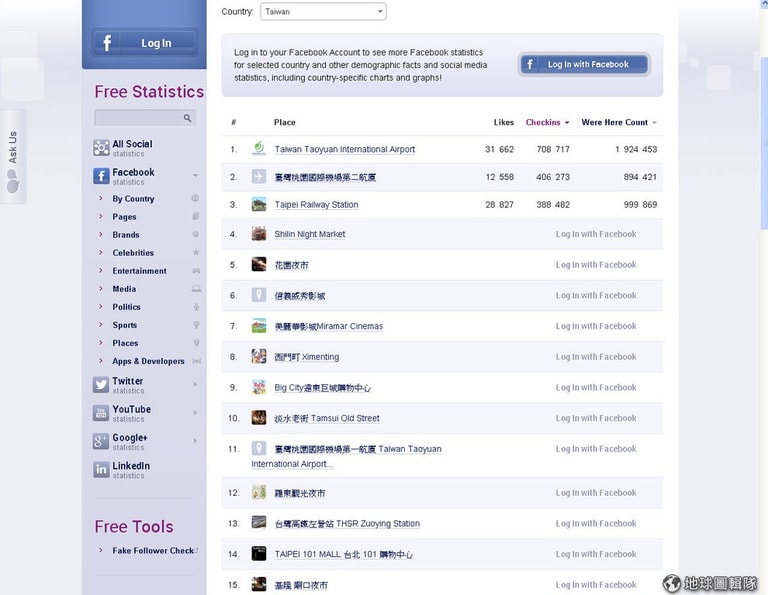Click Log In with Facebook in row 14
This screenshot has height=595, width=768.
pos(596,554)
